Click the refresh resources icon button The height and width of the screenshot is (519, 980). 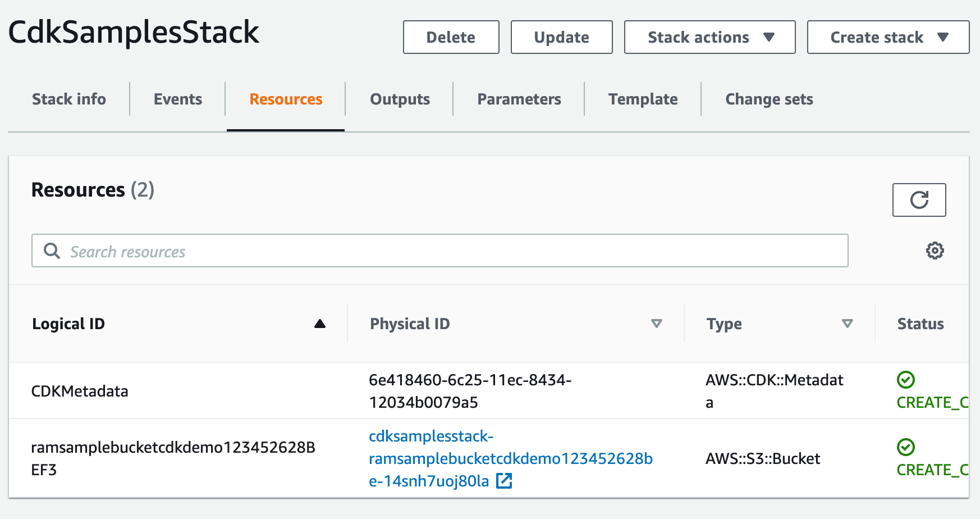point(919,200)
